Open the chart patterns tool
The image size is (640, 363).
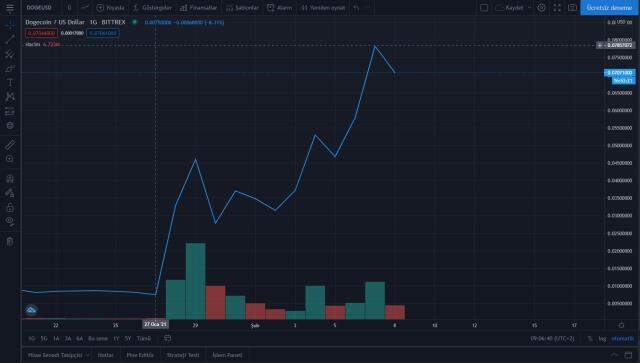[x=10, y=97]
